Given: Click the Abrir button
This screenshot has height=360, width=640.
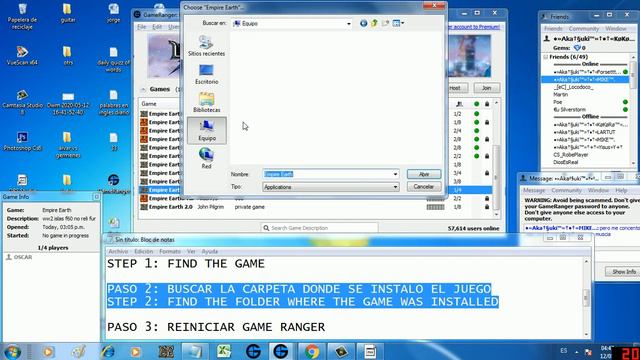Looking at the screenshot, I should click(x=424, y=174).
